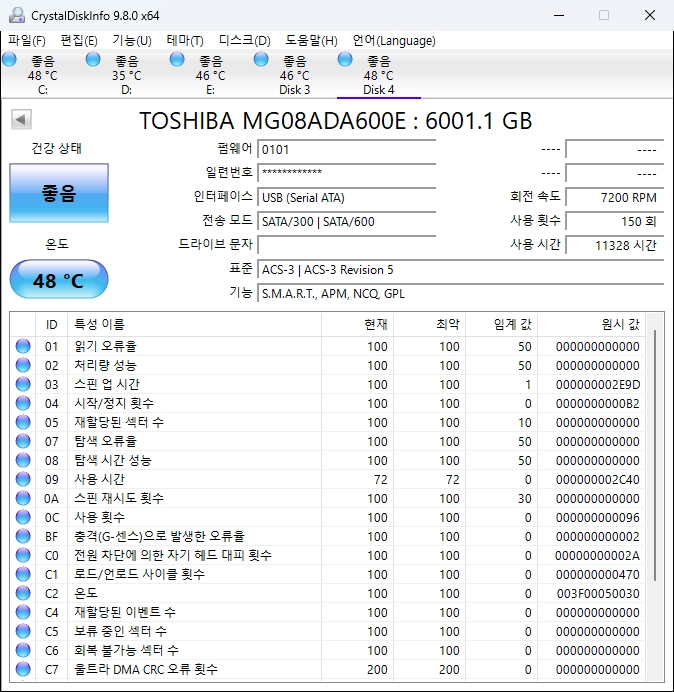The height and width of the screenshot is (692, 674).
Task: Click the standard field ACS-3 Revision 5
Action: (460, 269)
